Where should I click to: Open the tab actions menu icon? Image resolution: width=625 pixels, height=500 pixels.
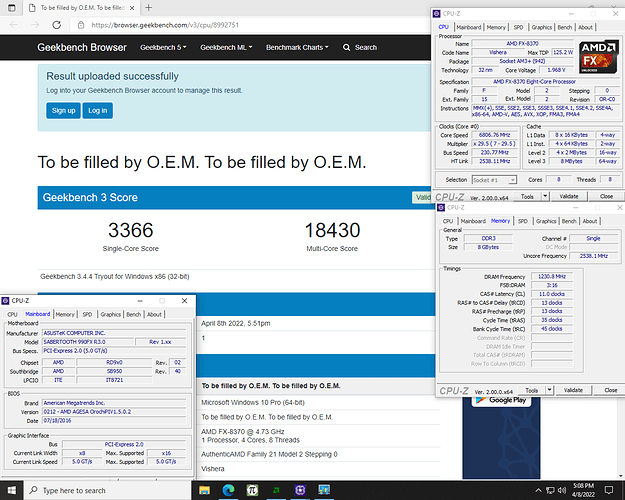coord(12,8)
